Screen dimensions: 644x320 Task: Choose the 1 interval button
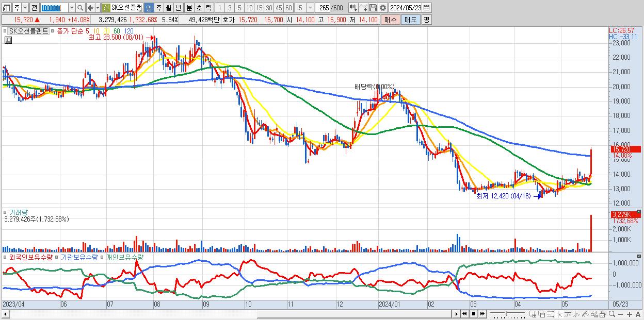point(220,8)
